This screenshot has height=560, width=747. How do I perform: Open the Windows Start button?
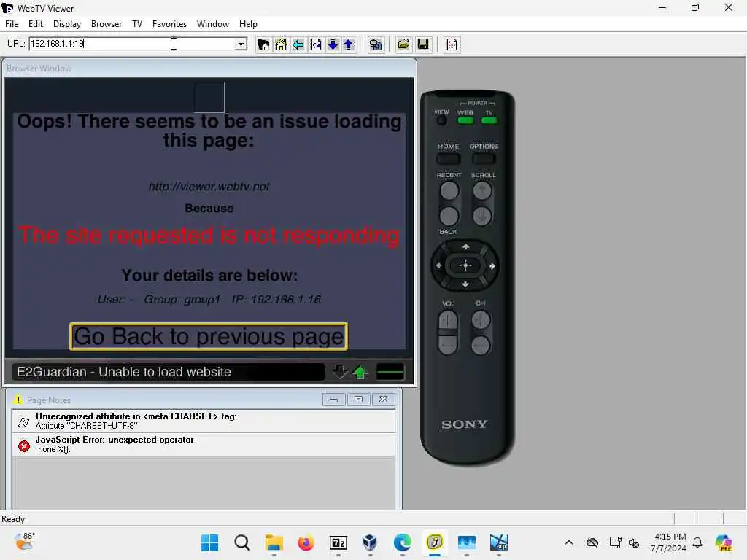[x=209, y=542]
